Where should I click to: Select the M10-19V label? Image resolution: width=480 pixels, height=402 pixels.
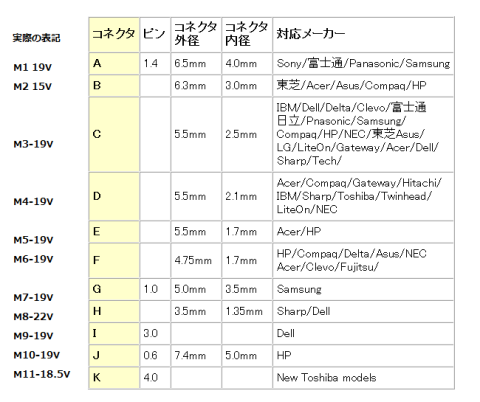pos(37,355)
